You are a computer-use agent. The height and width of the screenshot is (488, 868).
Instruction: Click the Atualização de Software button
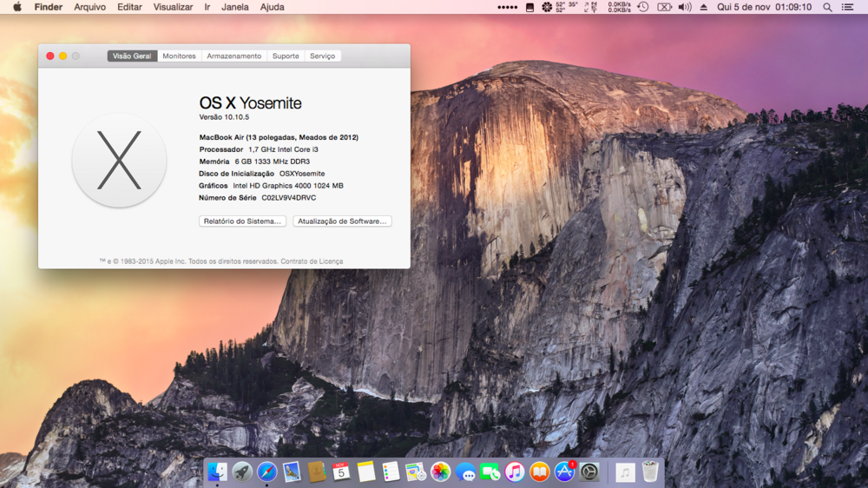pos(342,221)
